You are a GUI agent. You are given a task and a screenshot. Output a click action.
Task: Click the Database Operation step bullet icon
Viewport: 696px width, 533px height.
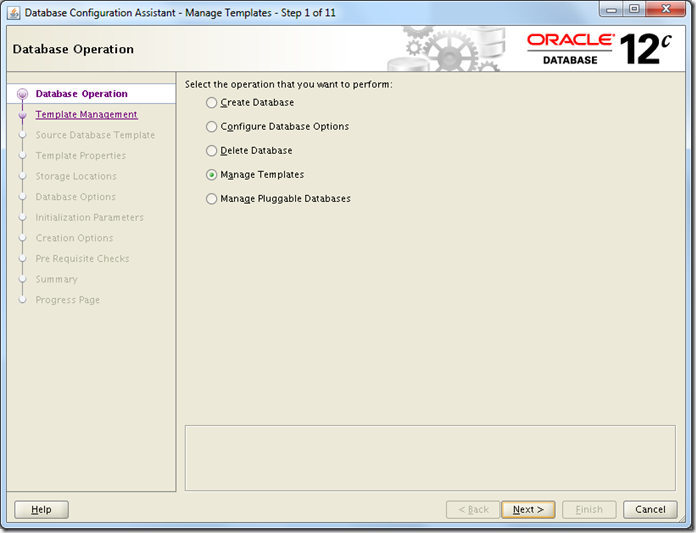coord(22,94)
